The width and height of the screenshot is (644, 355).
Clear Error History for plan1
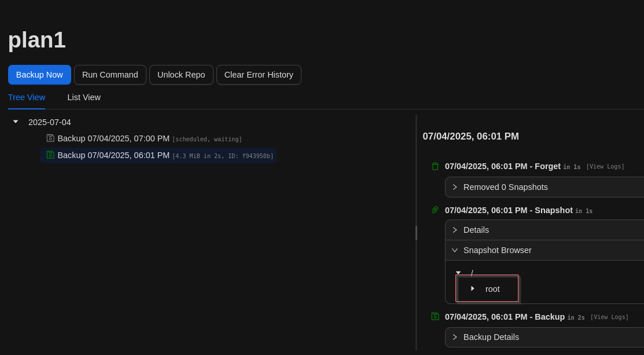259,75
